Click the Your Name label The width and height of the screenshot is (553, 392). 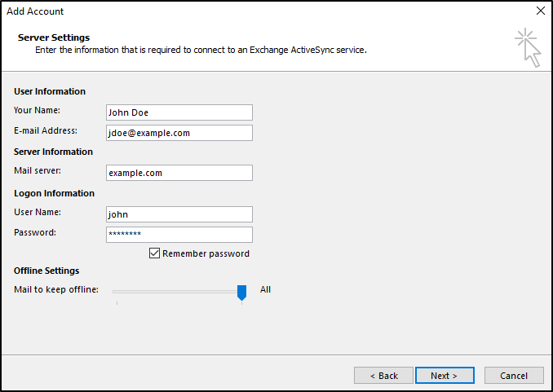[x=37, y=110]
